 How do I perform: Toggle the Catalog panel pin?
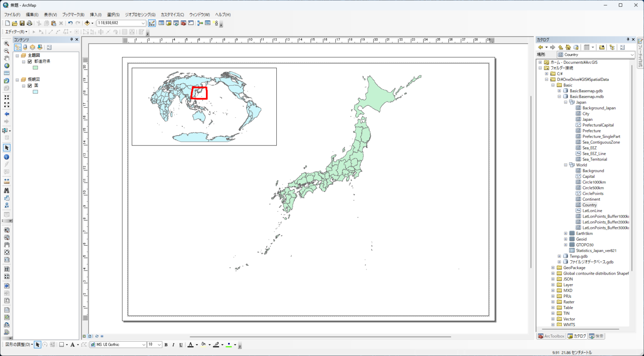pos(628,39)
